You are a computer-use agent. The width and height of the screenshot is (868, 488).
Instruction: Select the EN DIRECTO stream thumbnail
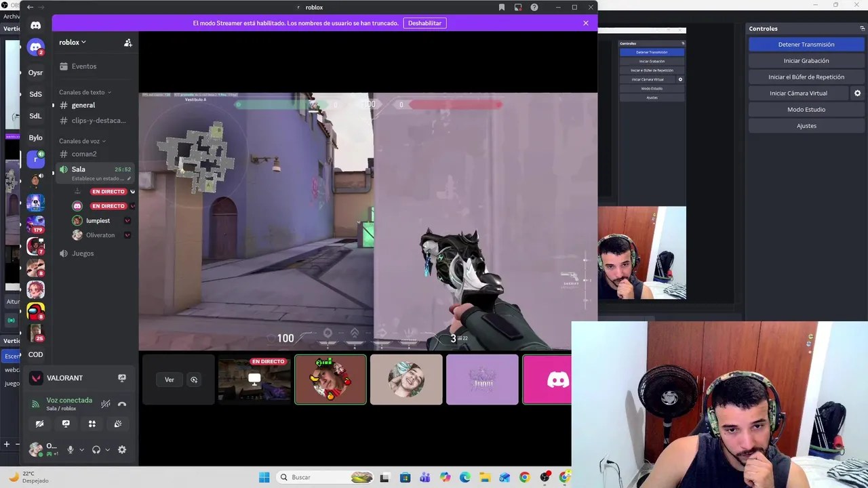(x=254, y=380)
